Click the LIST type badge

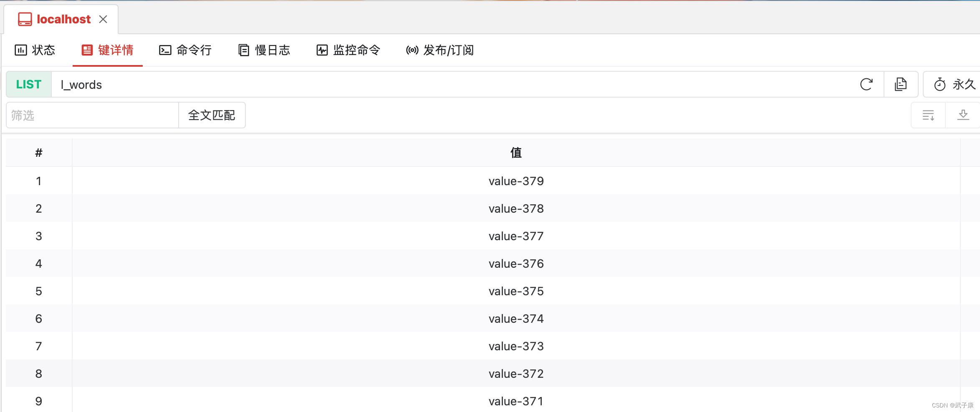[x=29, y=84]
